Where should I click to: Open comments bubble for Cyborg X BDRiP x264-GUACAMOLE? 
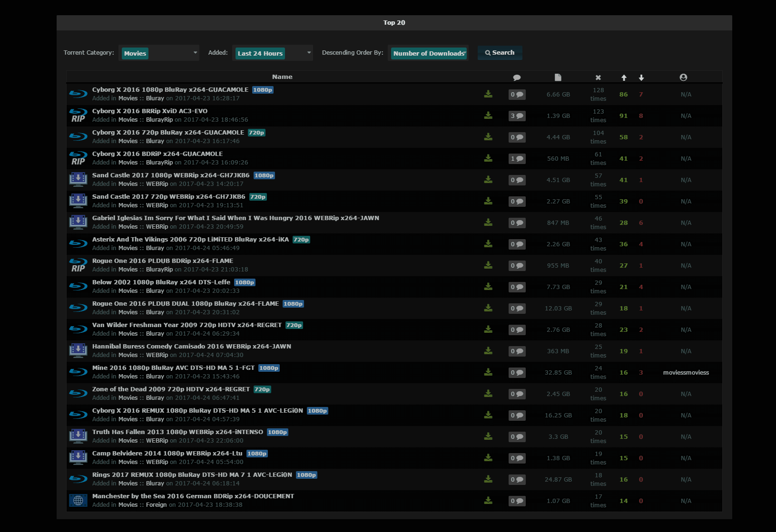(x=517, y=158)
